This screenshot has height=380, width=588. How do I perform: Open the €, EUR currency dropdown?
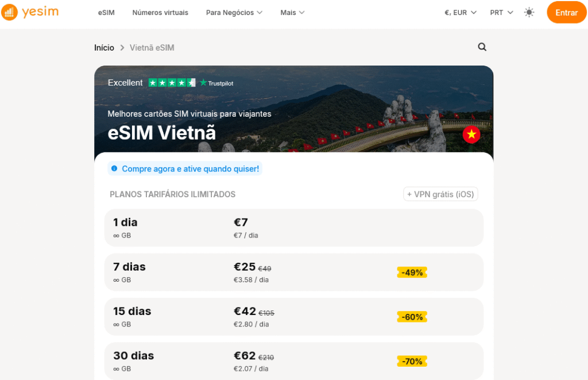point(459,12)
